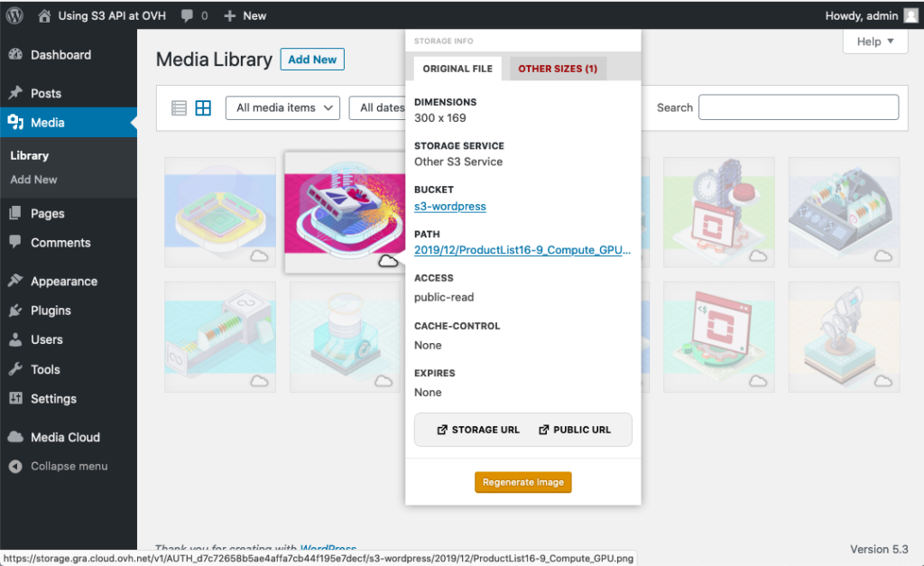The height and width of the screenshot is (566, 924).
Task: Open Media Cloud in the sidebar
Action: (x=65, y=437)
